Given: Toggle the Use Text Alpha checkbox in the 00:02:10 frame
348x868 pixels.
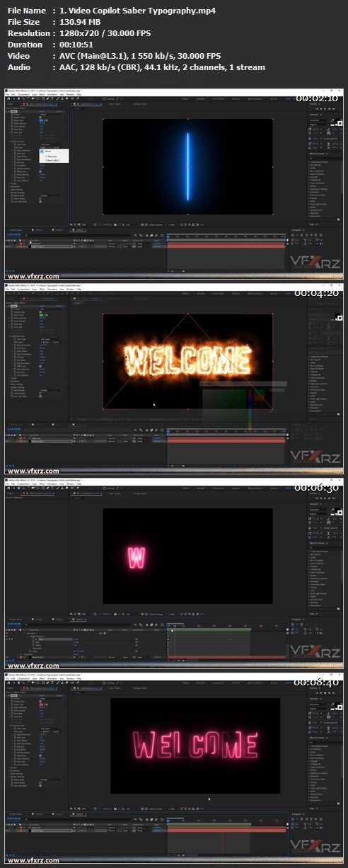Looking at the screenshot, I should click(x=40, y=202).
